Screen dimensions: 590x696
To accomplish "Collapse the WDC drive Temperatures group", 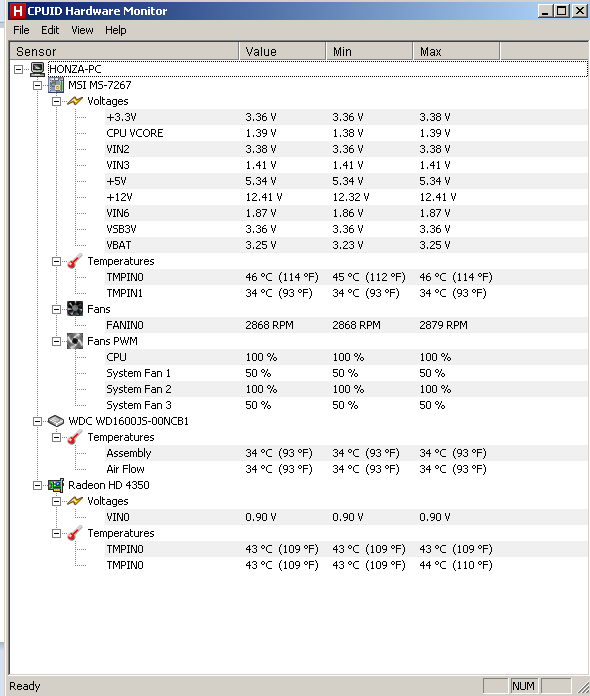I will point(56,437).
